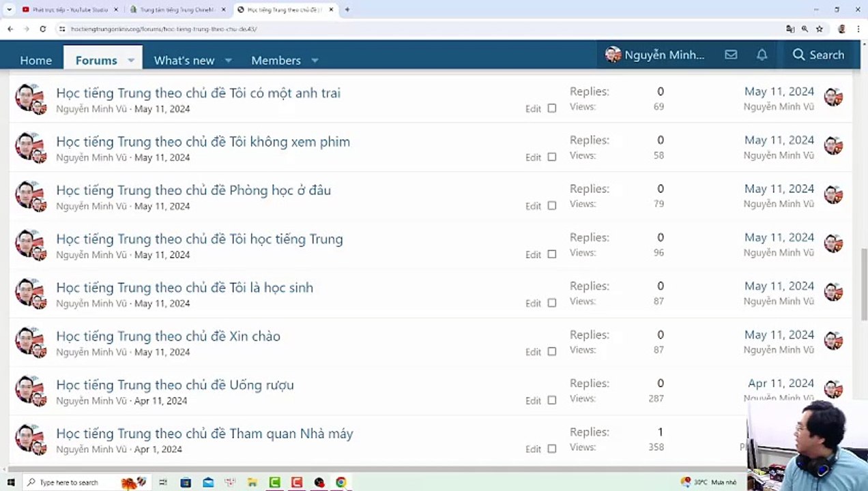Click Chrome icon on the taskbar
Image resolution: width=868 pixels, height=491 pixels.
[x=341, y=482]
